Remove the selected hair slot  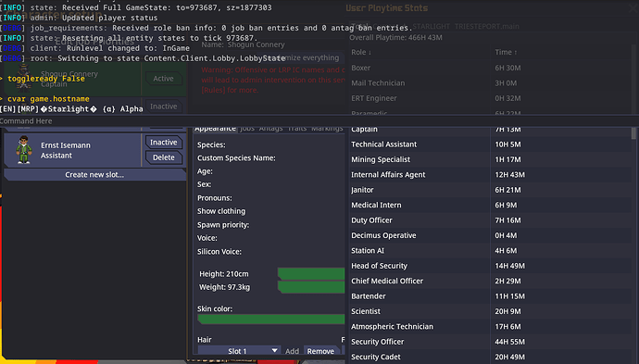[x=320, y=351]
